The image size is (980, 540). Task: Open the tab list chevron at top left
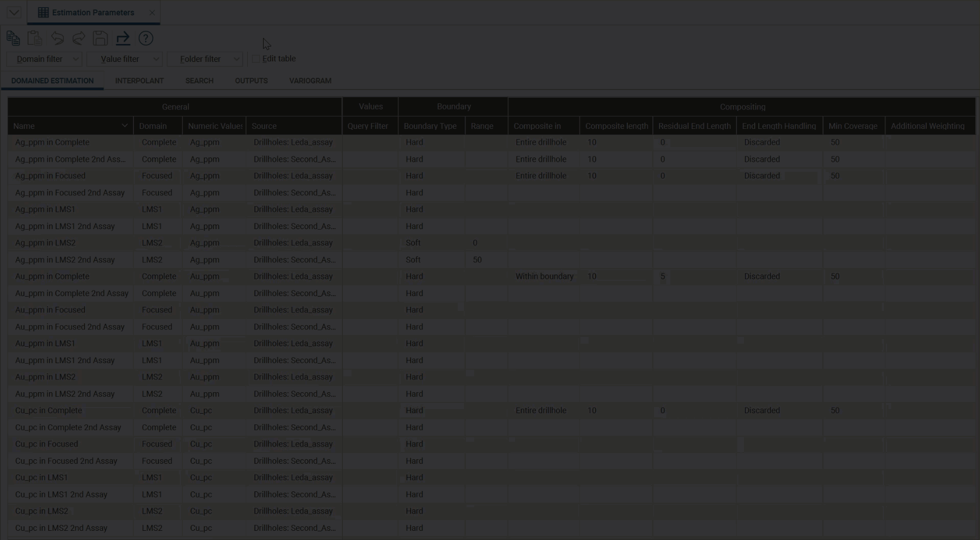pos(14,12)
